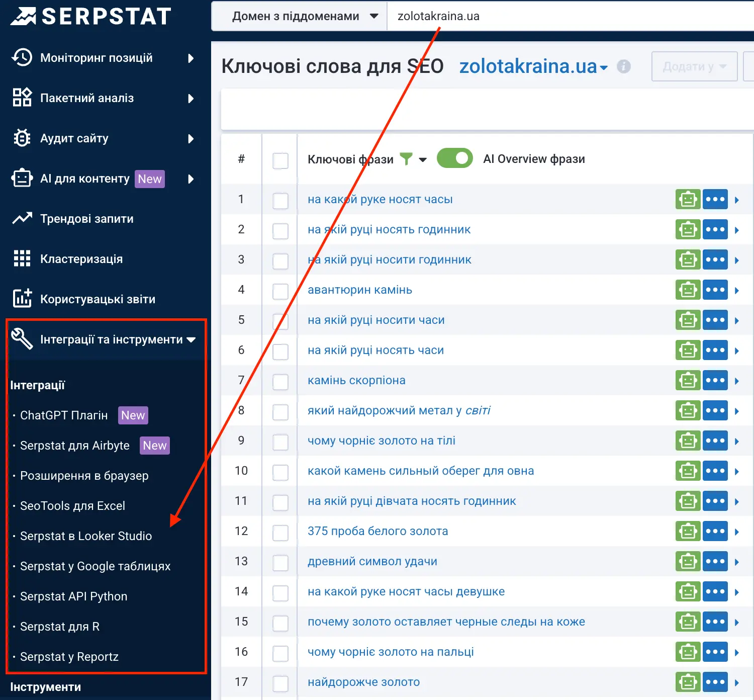This screenshot has height=700, width=754.
Task: Click green filter icon by Ключові фрази
Action: [406, 159]
